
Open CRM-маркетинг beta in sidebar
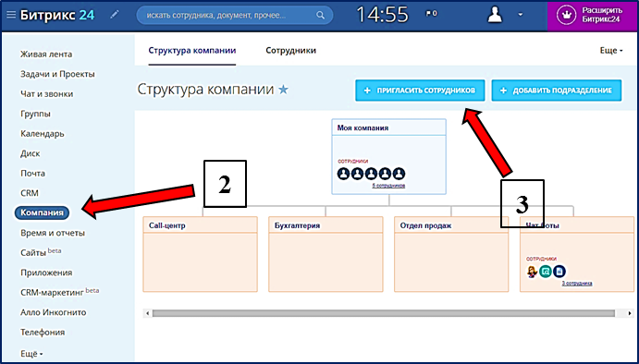[x=60, y=292]
